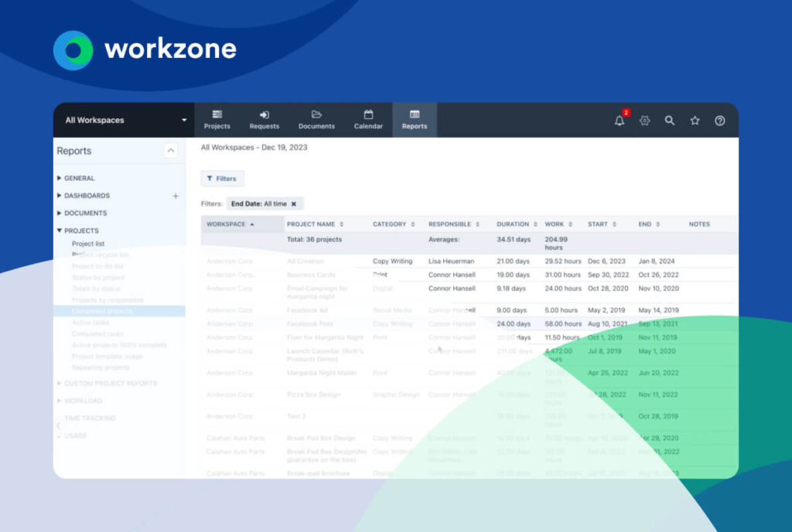Sort the table by Responsible
This screenshot has width=792, height=532.
tap(453, 224)
